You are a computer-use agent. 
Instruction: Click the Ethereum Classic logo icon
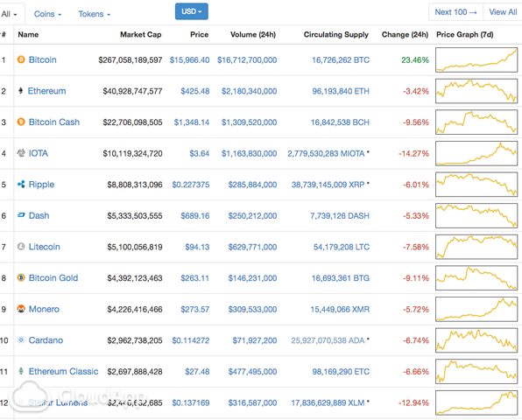tap(21, 371)
